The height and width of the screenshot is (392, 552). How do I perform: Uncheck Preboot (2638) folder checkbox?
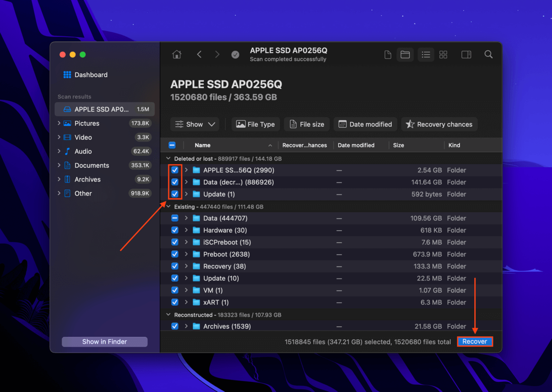175,254
